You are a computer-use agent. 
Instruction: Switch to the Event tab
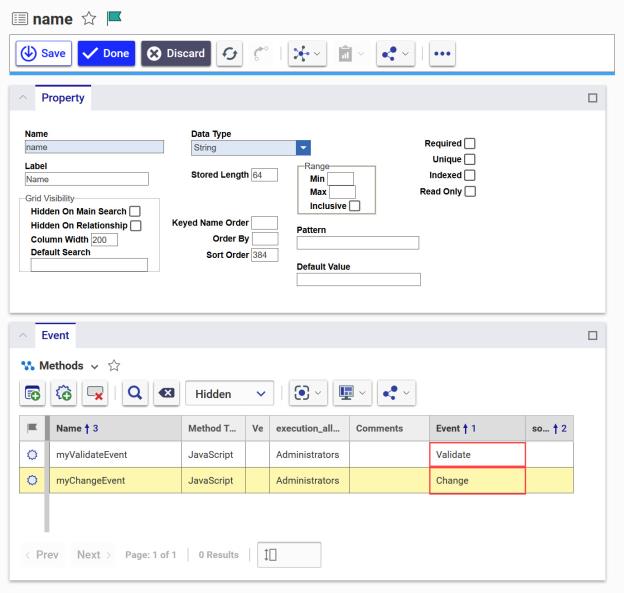[55, 335]
